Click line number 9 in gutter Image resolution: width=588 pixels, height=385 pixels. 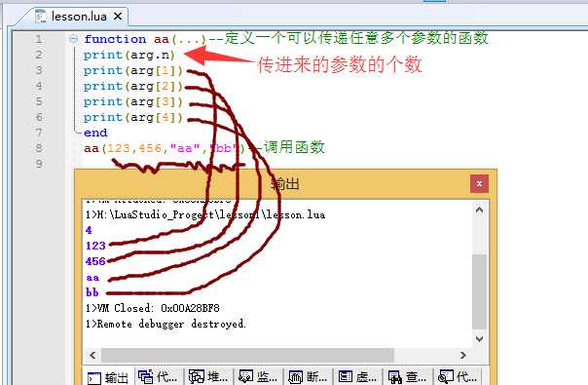pyautogui.click(x=39, y=164)
